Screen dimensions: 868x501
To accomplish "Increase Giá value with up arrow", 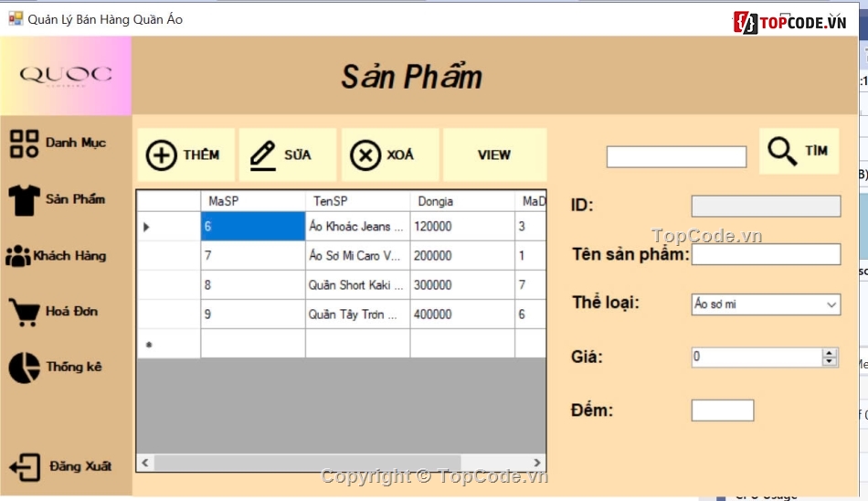I will (x=829, y=353).
